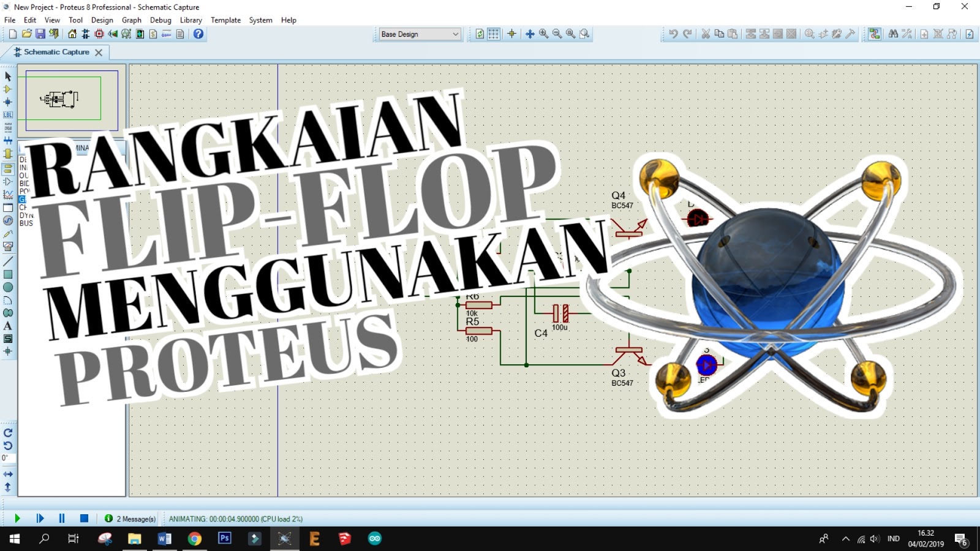
Task: Undo the last action
Action: point(673,34)
